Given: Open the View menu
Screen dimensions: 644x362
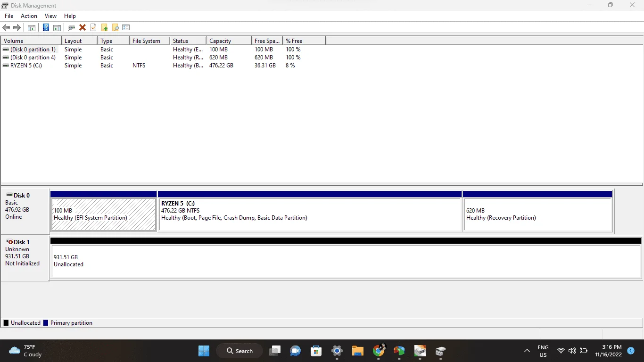Looking at the screenshot, I should (x=50, y=16).
